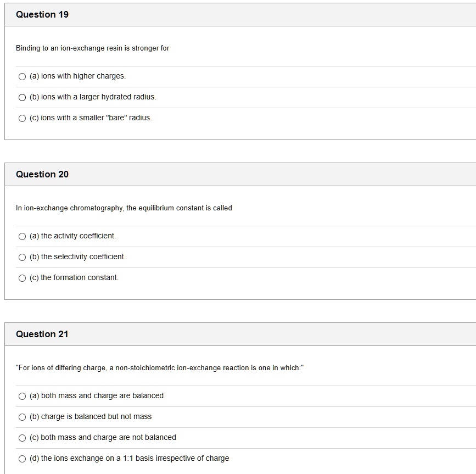The width and height of the screenshot is (476, 474).
Task: Choose (c) both mass and charge are not balanced
Action: pos(22,438)
